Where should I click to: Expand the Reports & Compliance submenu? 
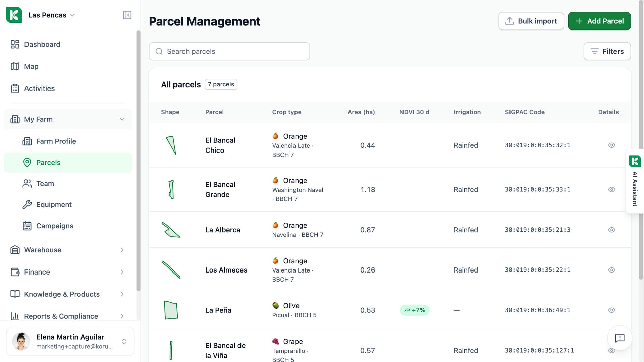pyautogui.click(x=122, y=316)
